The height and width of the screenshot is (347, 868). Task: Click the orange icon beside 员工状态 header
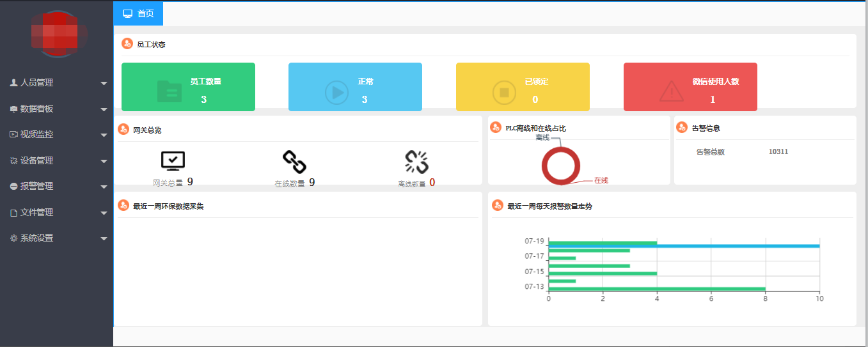point(127,44)
